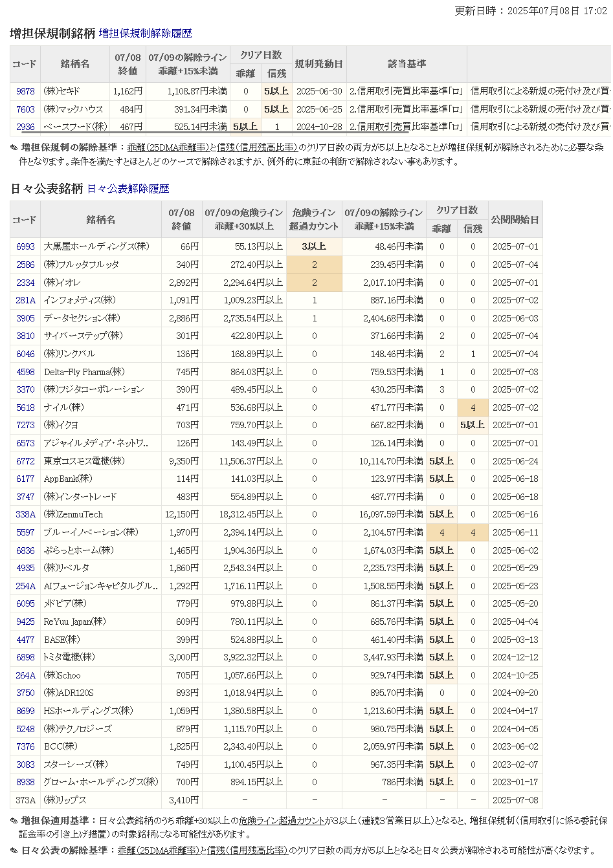Image resolution: width=613 pixels, height=868 pixels.
Task: Open stock code 3747 link
Action: point(25,497)
